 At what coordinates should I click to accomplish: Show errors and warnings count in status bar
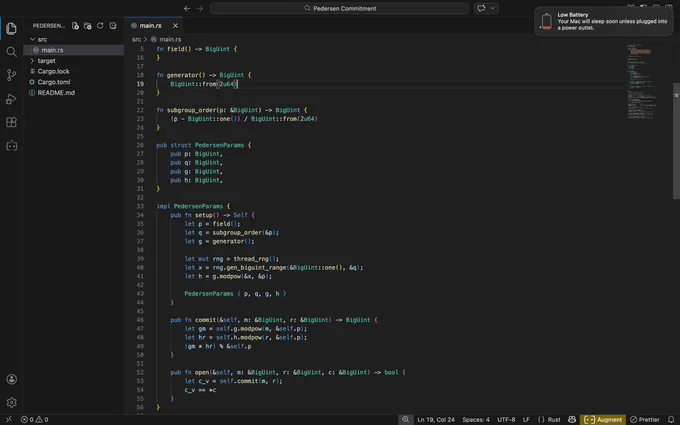35,419
